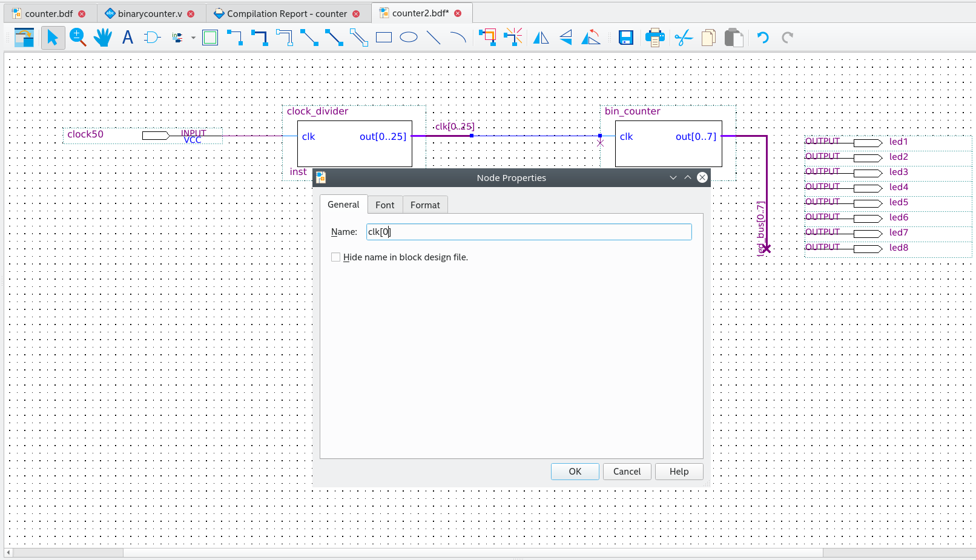The width and height of the screenshot is (976, 560).
Task: Click the Paste clipboard icon
Action: pyautogui.click(x=734, y=38)
